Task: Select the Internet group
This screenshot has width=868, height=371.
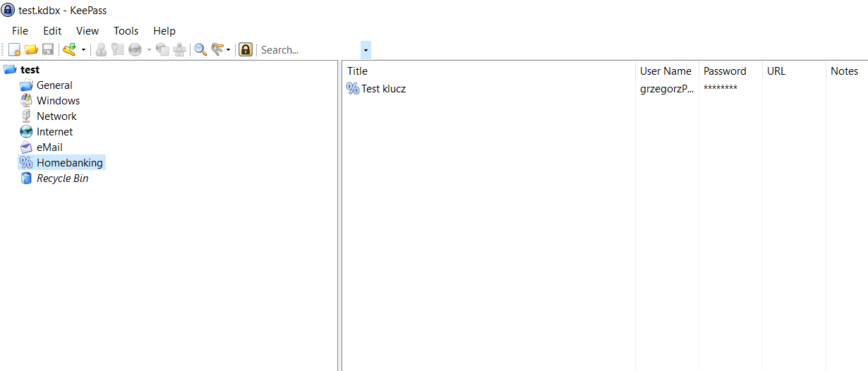Action: click(55, 132)
